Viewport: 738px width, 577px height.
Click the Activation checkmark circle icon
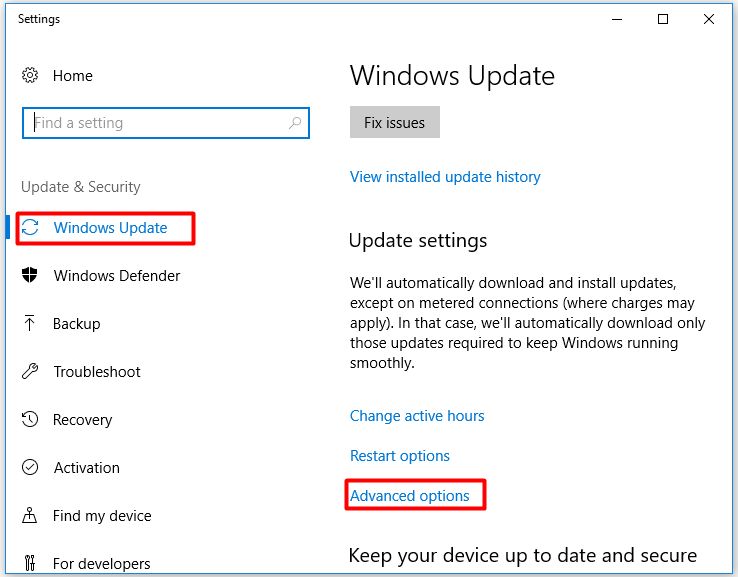coord(30,467)
